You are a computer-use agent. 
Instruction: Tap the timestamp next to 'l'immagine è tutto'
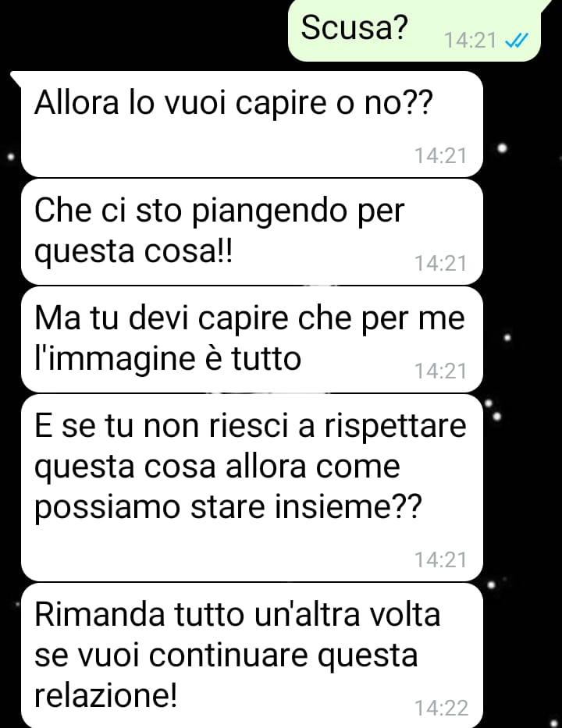(x=440, y=371)
